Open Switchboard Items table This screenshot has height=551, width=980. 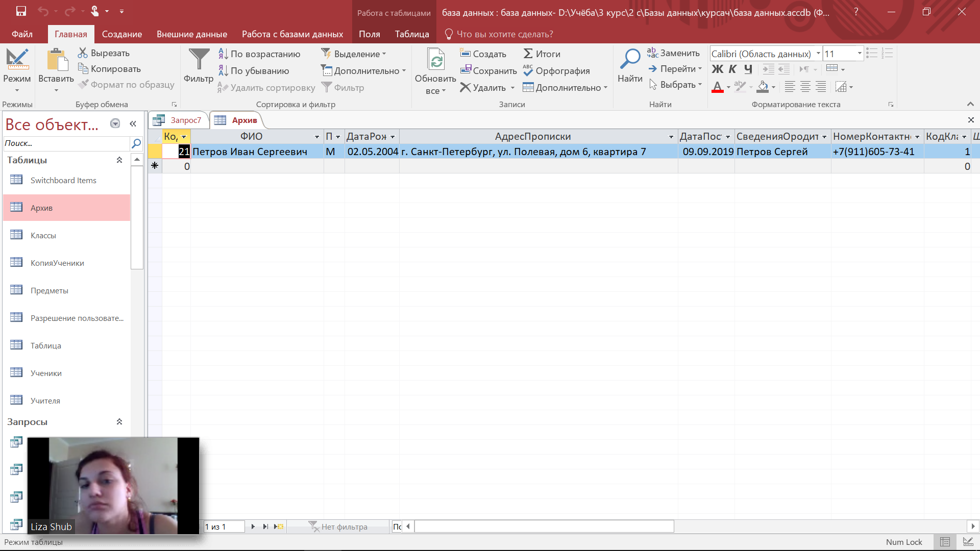click(x=67, y=180)
